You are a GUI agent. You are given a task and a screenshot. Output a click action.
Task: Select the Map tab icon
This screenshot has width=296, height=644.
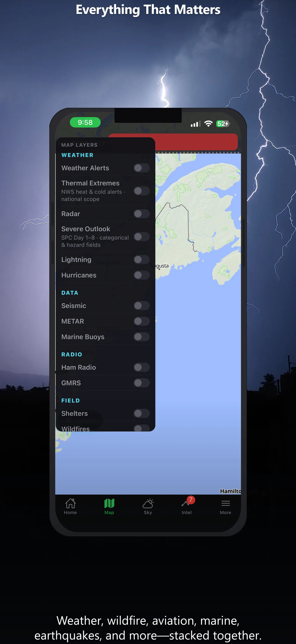coord(109,503)
